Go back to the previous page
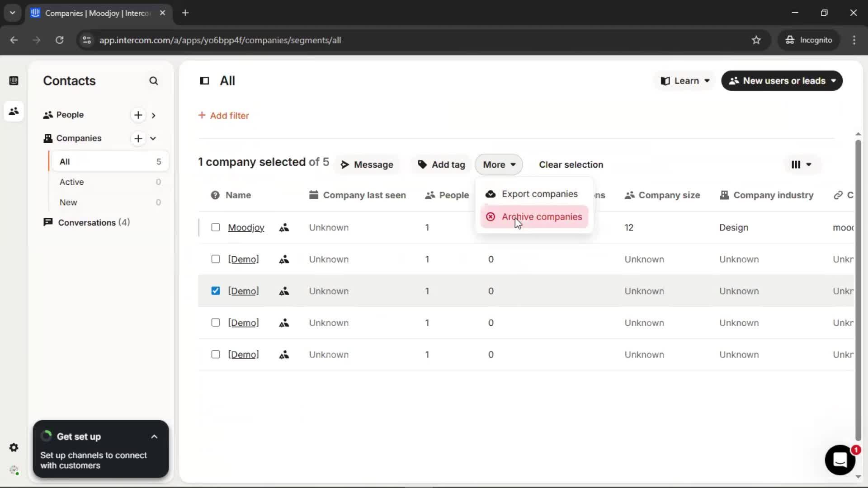The height and width of the screenshot is (488, 868). pyautogui.click(x=14, y=40)
